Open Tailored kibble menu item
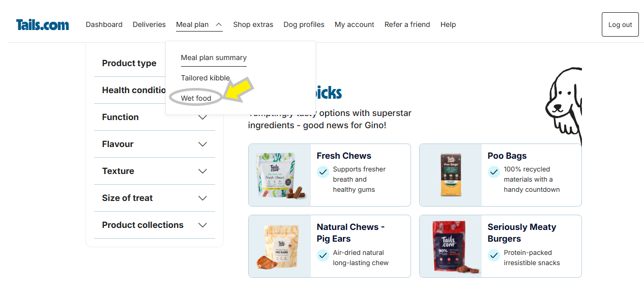The image size is (644, 290). (x=206, y=78)
